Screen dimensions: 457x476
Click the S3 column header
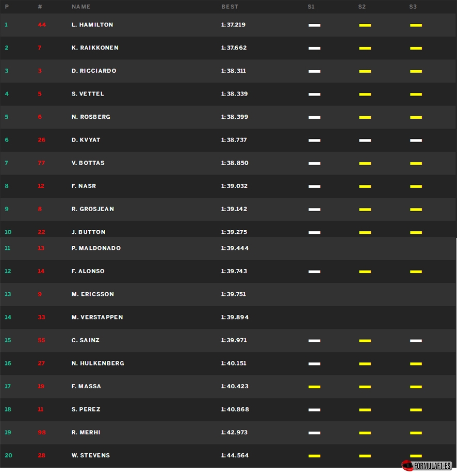click(413, 7)
